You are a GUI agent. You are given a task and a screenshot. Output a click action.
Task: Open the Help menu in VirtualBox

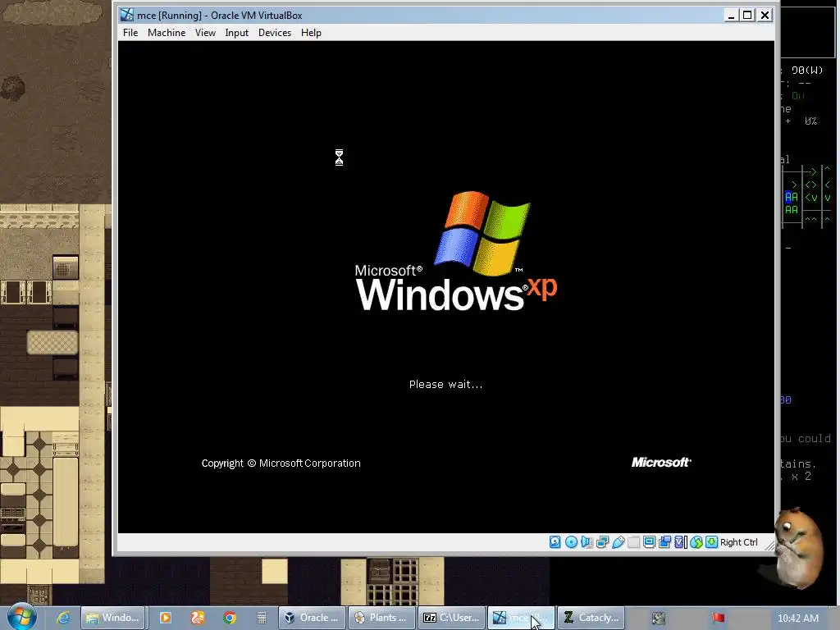311,33
